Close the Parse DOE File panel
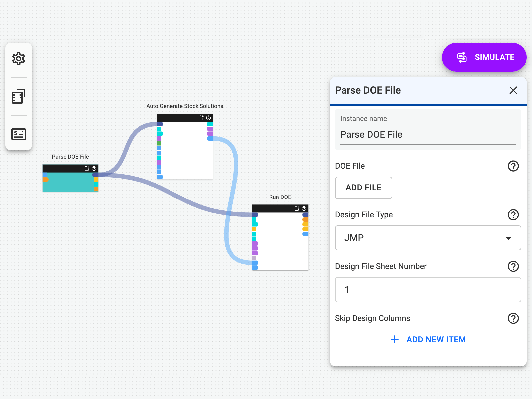 (x=513, y=90)
